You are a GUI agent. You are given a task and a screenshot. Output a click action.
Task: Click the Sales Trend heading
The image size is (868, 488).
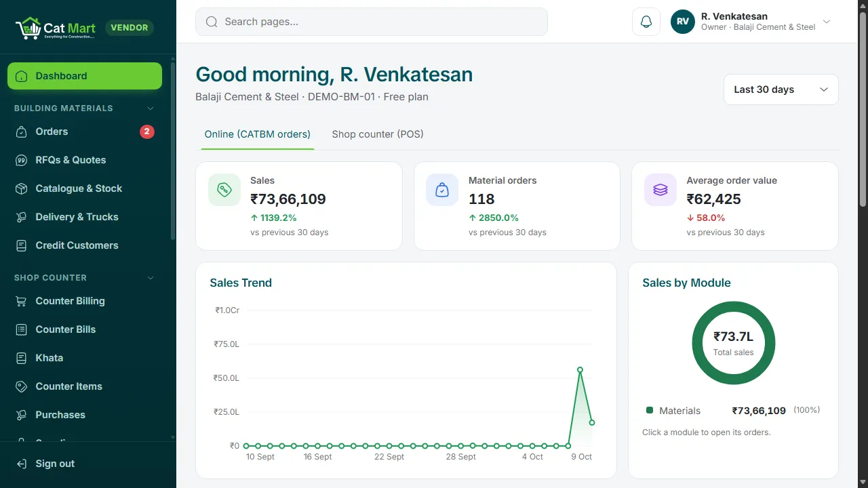[241, 283]
